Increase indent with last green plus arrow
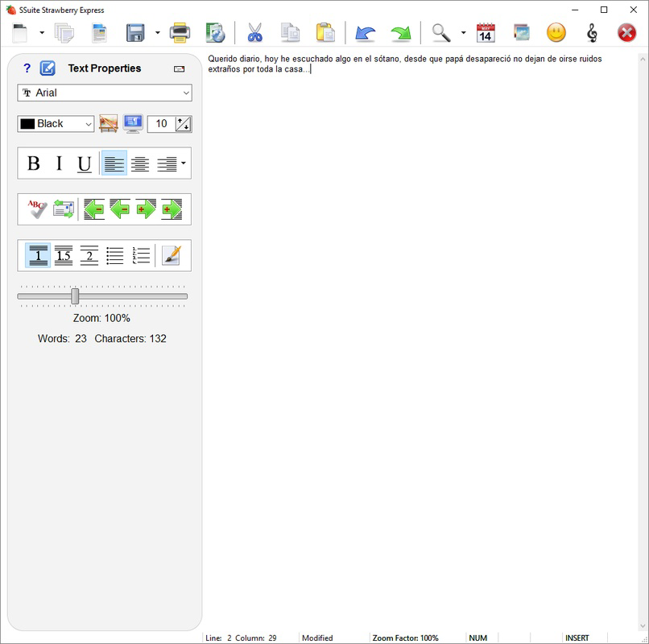The width and height of the screenshot is (649, 644). [x=172, y=209]
